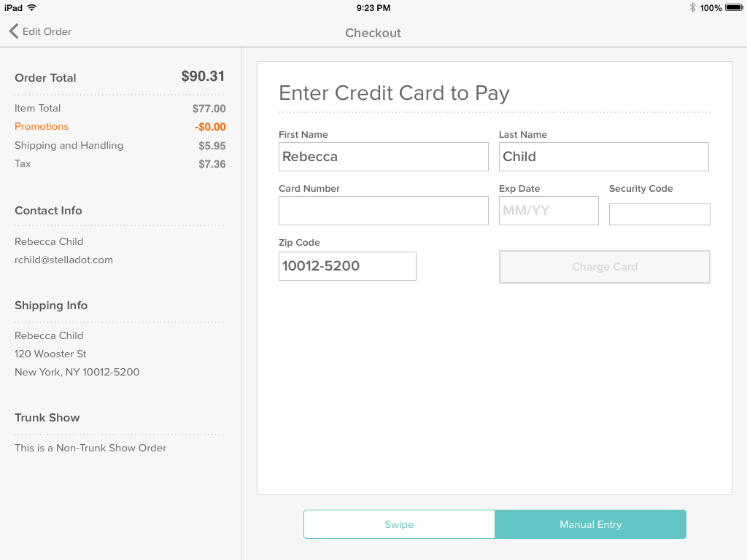This screenshot has width=747, height=560.
Task: Tap the Enter Credit Card to Pay heading
Action: point(394,93)
